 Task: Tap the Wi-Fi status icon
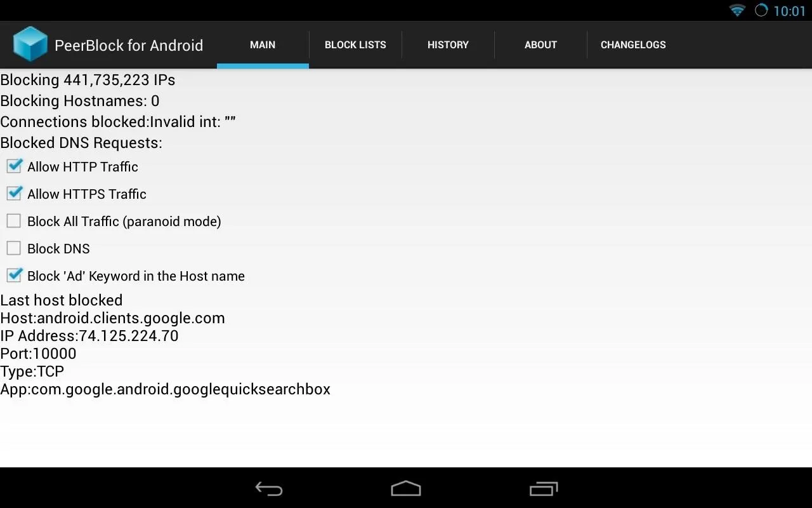click(737, 10)
